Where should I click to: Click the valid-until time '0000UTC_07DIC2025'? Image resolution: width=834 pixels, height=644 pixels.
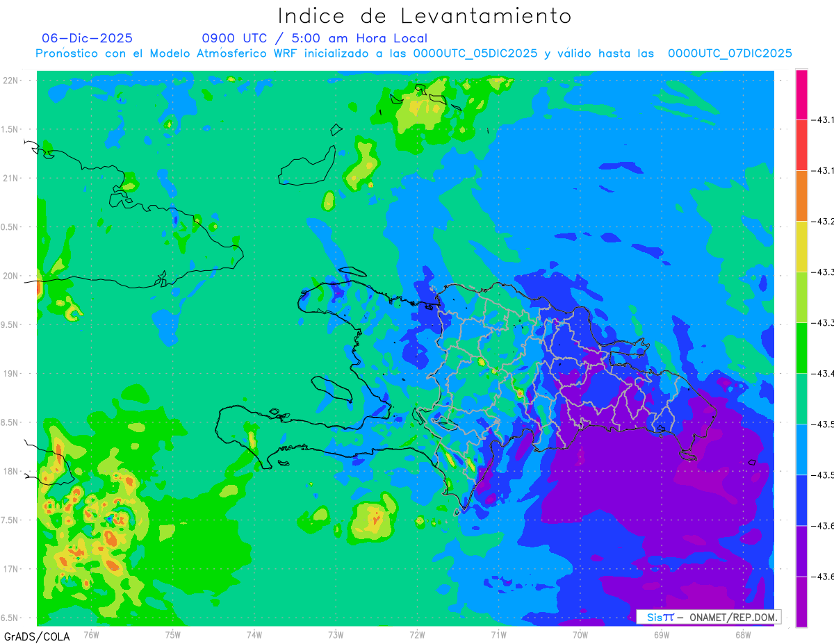[x=730, y=53]
